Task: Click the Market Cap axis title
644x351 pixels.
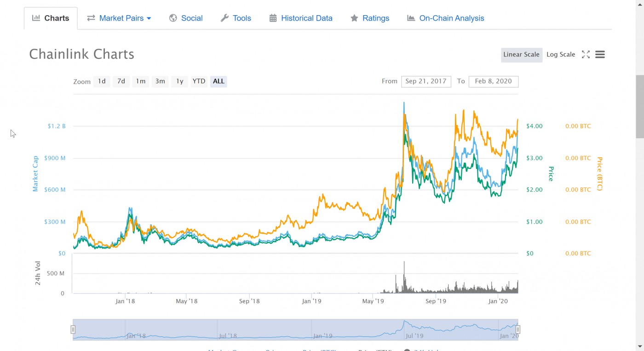Action: (x=35, y=174)
